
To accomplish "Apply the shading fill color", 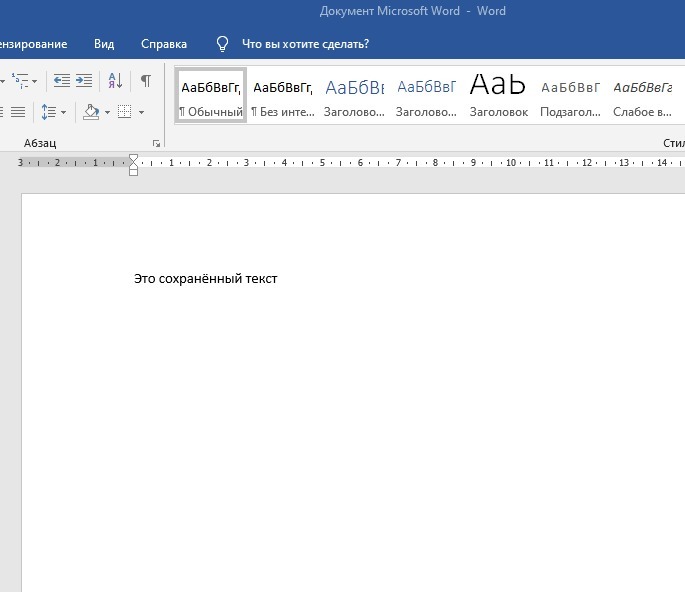I will tap(90, 112).
